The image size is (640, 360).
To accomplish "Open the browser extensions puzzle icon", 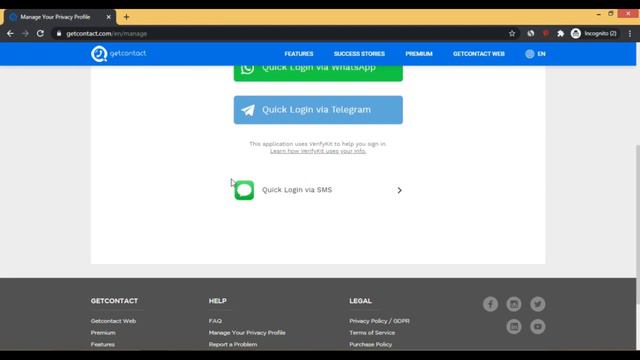I will [560, 33].
